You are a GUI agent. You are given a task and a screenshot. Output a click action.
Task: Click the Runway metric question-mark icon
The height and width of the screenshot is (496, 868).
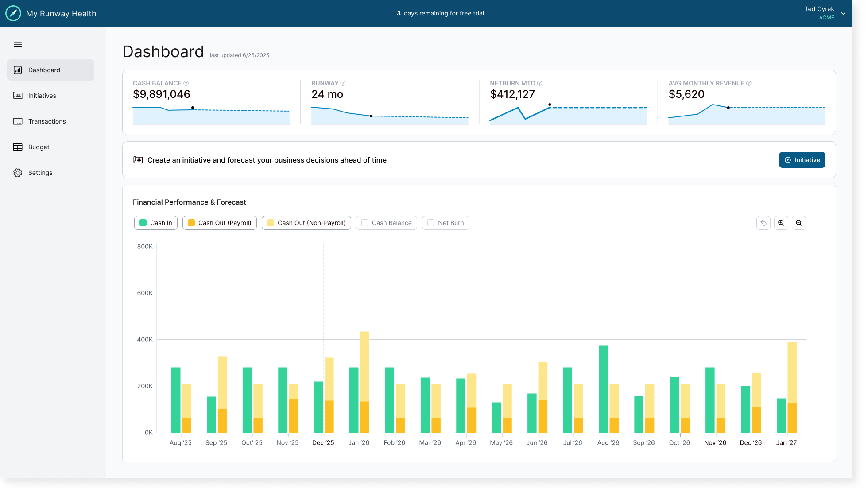(342, 83)
